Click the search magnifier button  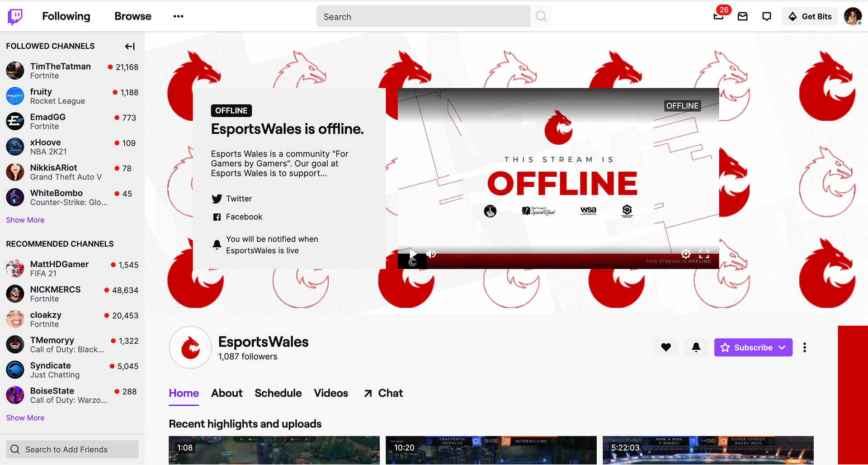(x=541, y=16)
